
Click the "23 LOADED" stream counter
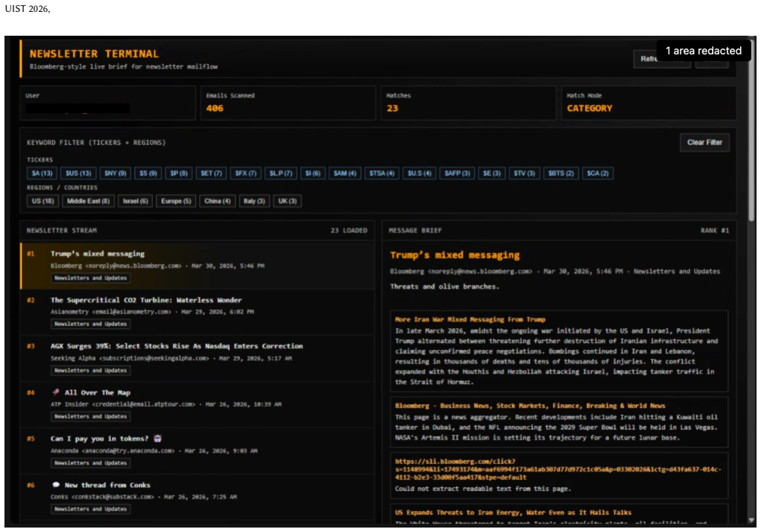point(349,231)
